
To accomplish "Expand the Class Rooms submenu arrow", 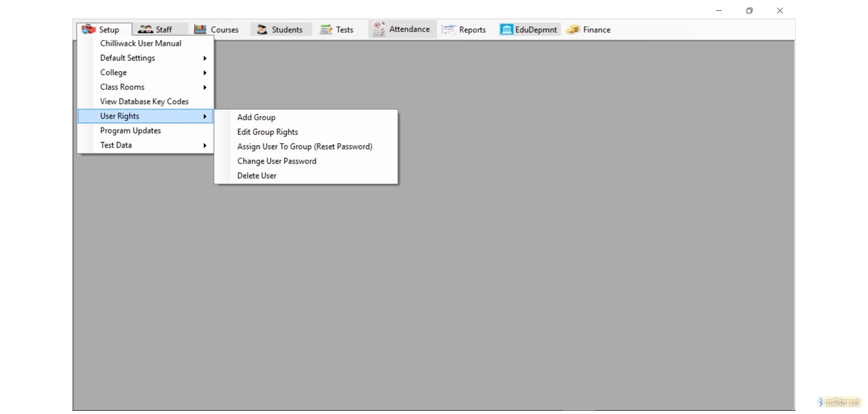I will (x=205, y=87).
